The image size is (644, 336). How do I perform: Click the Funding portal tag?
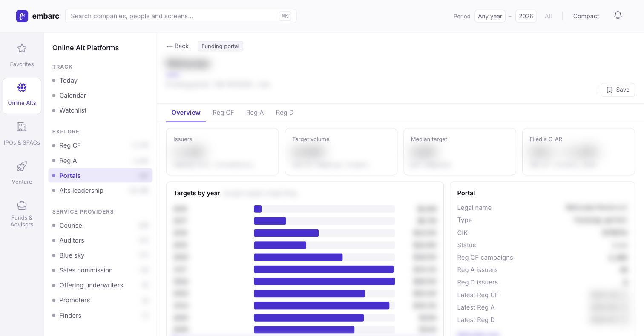[x=220, y=46]
